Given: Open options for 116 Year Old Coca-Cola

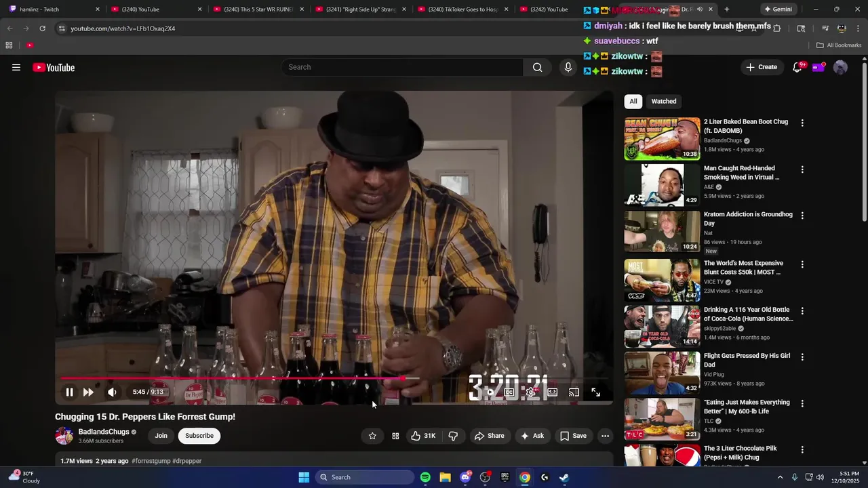Looking at the screenshot, I should 802,310.
